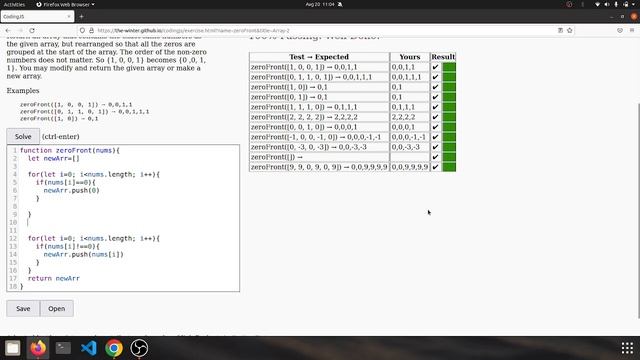Image resolution: width=640 pixels, height=360 pixels.
Task: Open OBS Studio from the dock
Action: point(139,348)
